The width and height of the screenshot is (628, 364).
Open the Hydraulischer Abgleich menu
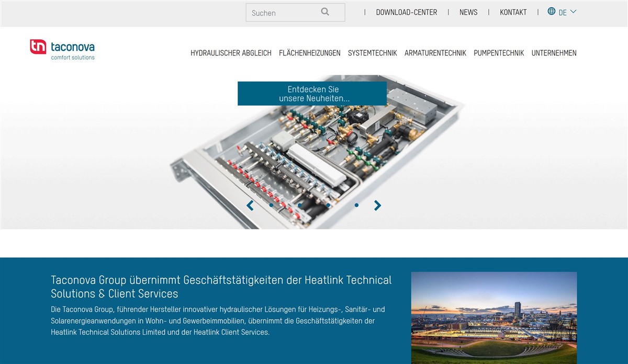(231, 53)
